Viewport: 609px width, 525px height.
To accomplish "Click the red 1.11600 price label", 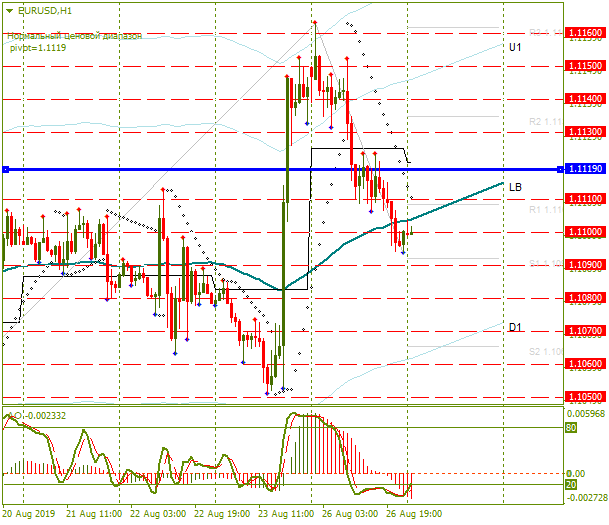I will point(585,33).
